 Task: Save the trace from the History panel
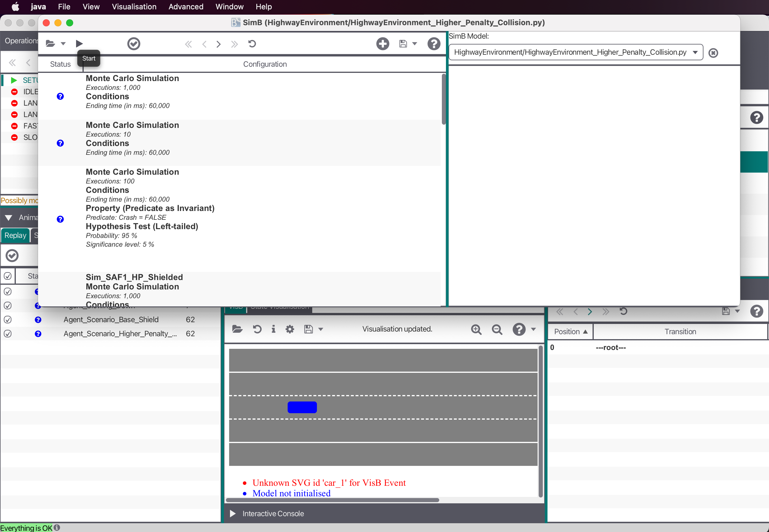(x=726, y=311)
